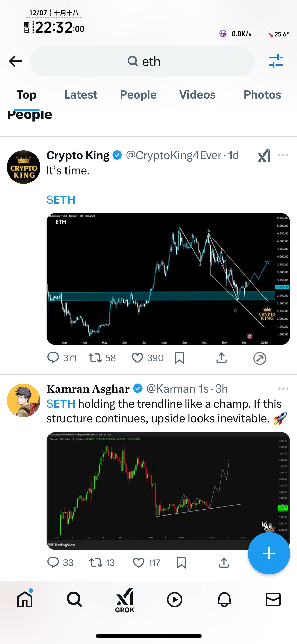Open search filter settings icon
297x644 pixels.
276,61
